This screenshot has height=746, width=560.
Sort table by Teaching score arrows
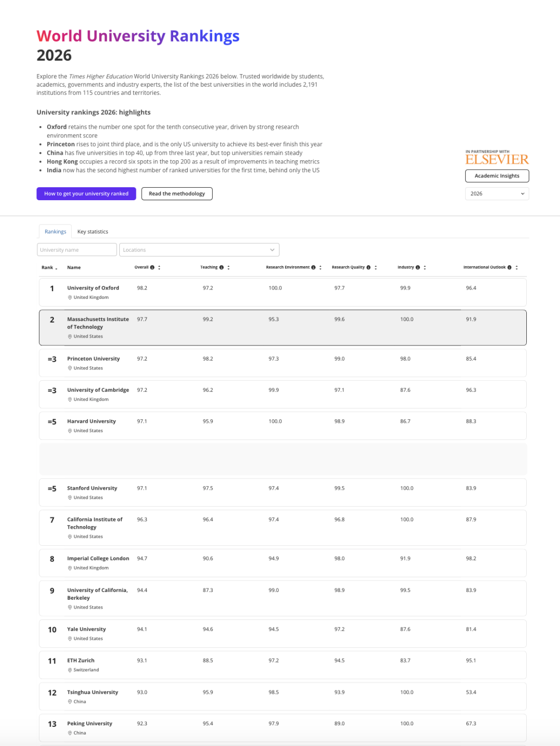(x=229, y=268)
